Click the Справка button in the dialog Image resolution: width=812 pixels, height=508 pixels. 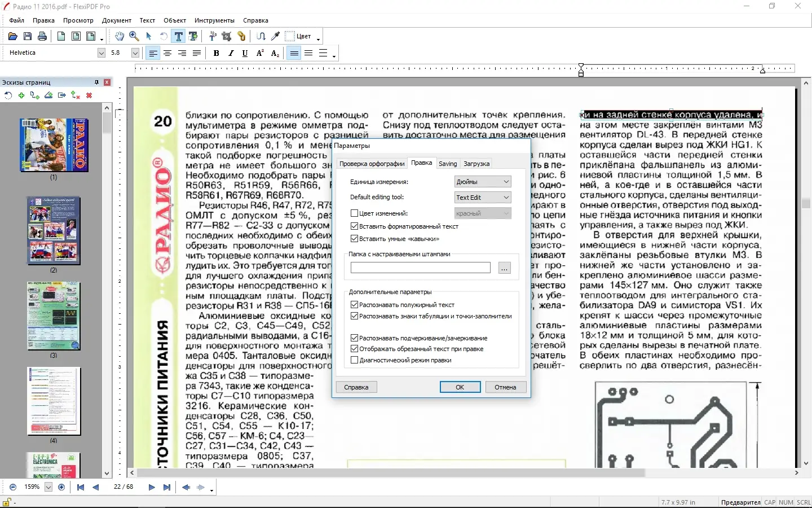(356, 387)
